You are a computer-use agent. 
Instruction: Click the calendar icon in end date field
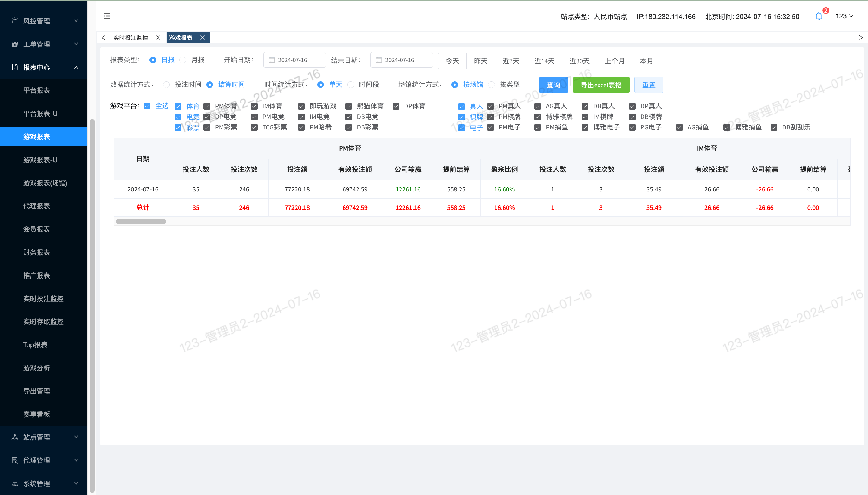[378, 60]
